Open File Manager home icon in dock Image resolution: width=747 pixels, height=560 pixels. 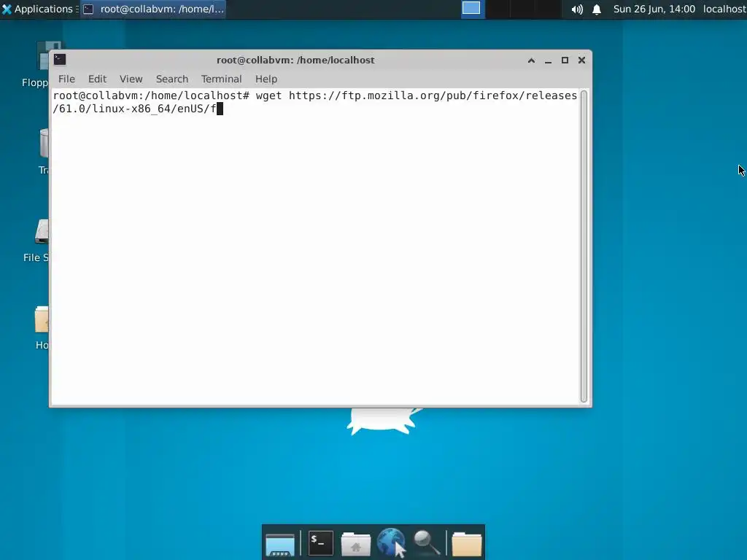point(355,544)
